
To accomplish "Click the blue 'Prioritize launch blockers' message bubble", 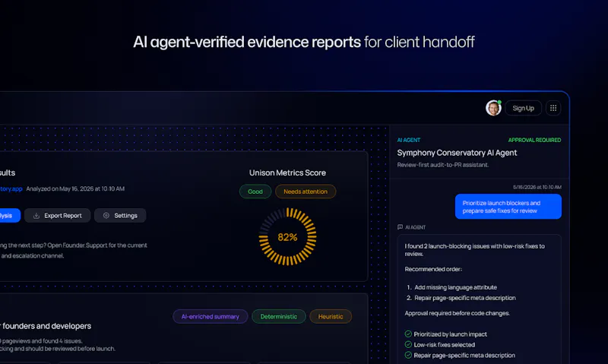I will tap(508, 207).
